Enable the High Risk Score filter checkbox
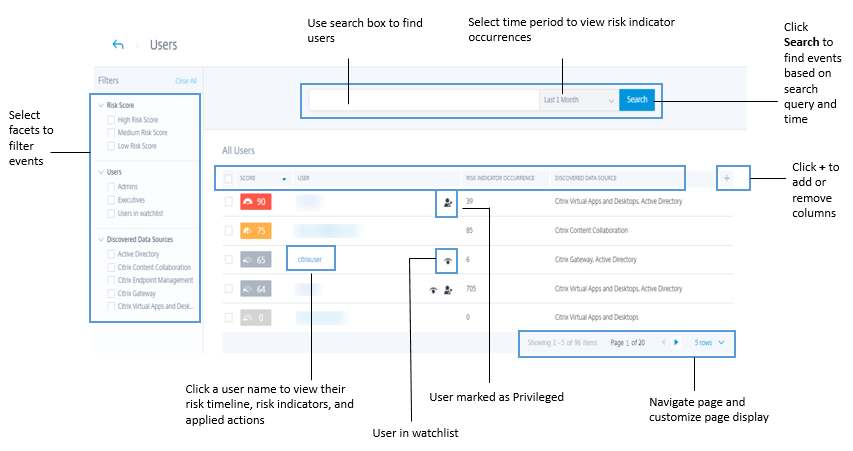The width and height of the screenshot is (853, 451). tap(111, 119)
